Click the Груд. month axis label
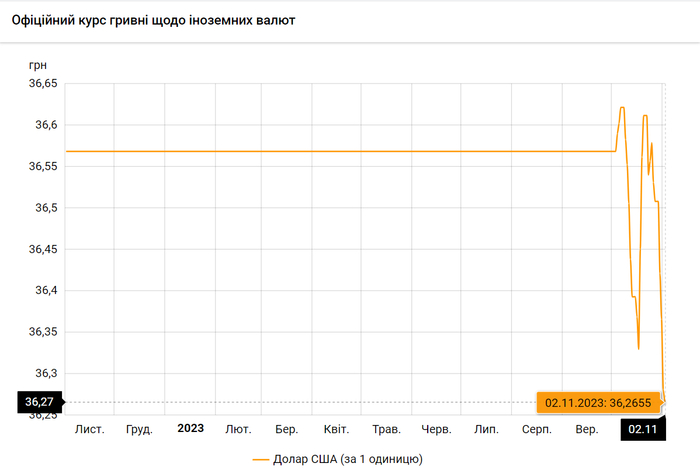700x470 pixels. [x=140, y=429]
